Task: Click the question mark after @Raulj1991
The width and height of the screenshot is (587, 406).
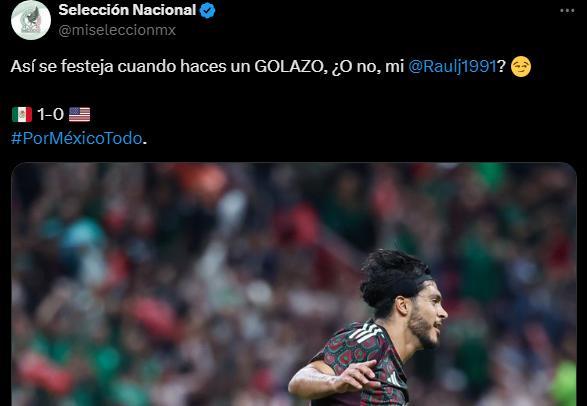Action: click(x=502, y=67)
